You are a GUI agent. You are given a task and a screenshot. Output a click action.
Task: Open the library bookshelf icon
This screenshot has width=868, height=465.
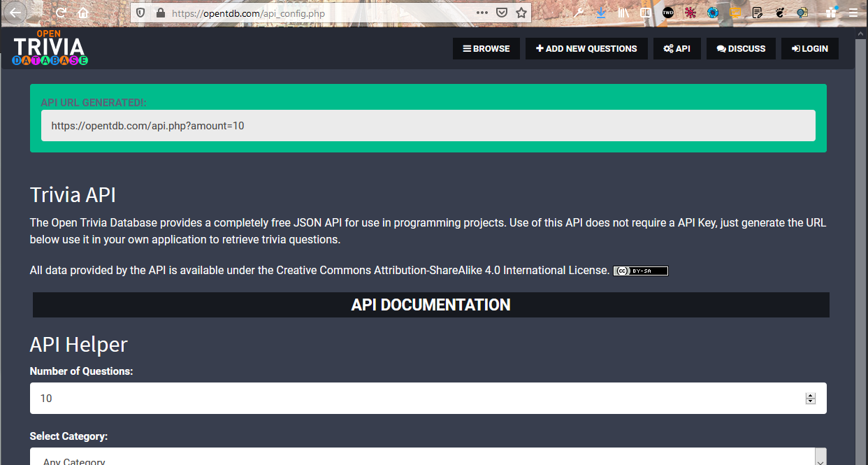[x=624, y=13]
